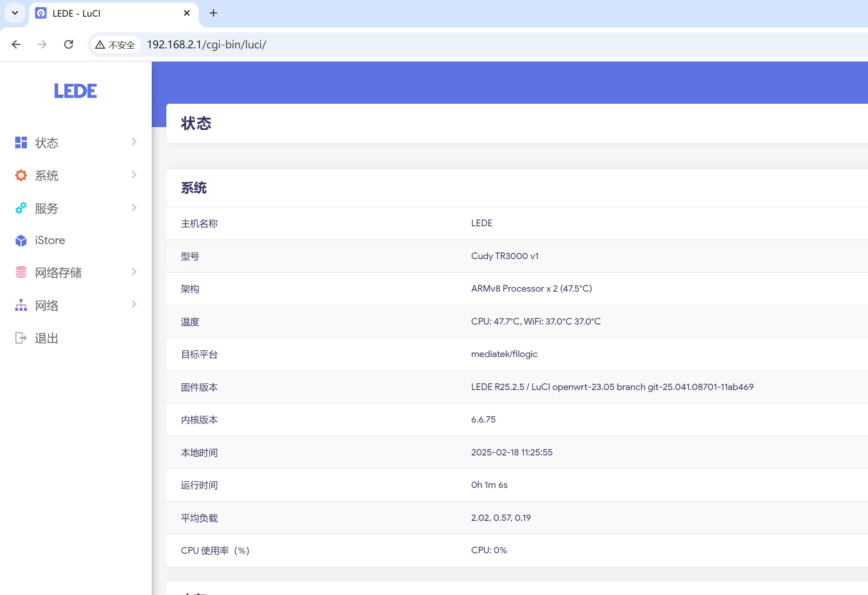Click the 内核版本 row label

199,420
